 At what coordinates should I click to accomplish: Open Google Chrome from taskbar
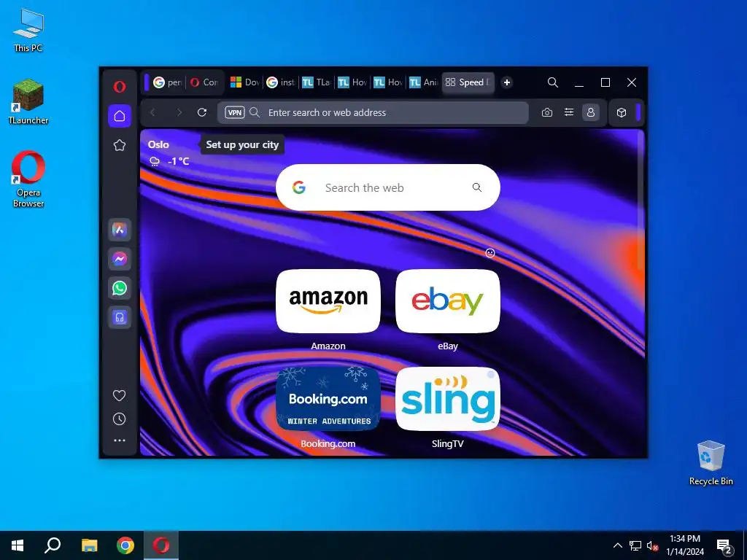(125, 545)
